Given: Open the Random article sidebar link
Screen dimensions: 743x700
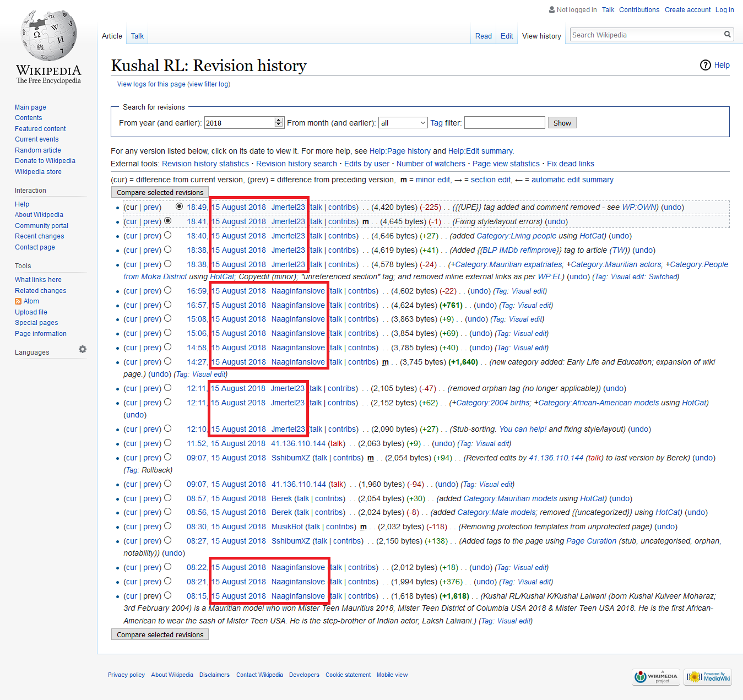Looking at the screenshot, I should [38, 150].
